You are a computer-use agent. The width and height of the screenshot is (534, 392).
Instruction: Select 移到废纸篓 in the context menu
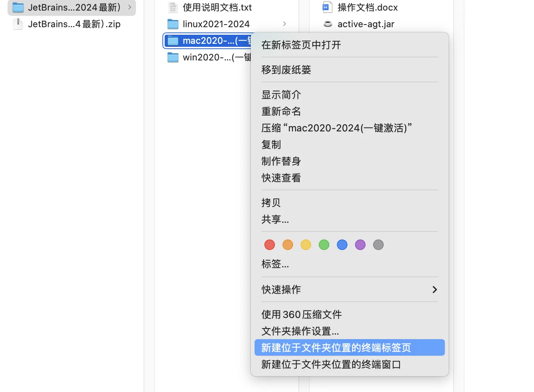coord(286,70)
